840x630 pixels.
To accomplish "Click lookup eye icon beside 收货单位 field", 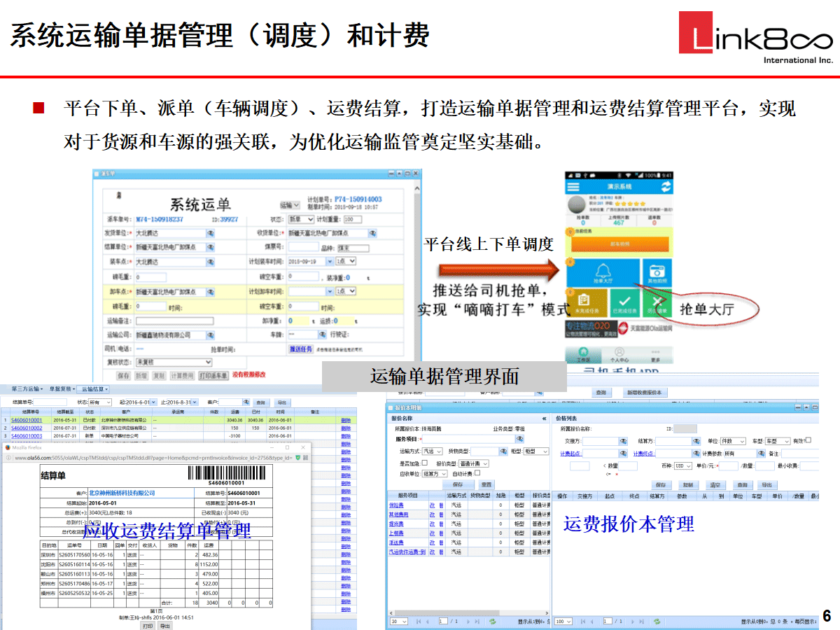I will (x=372, y=233).
